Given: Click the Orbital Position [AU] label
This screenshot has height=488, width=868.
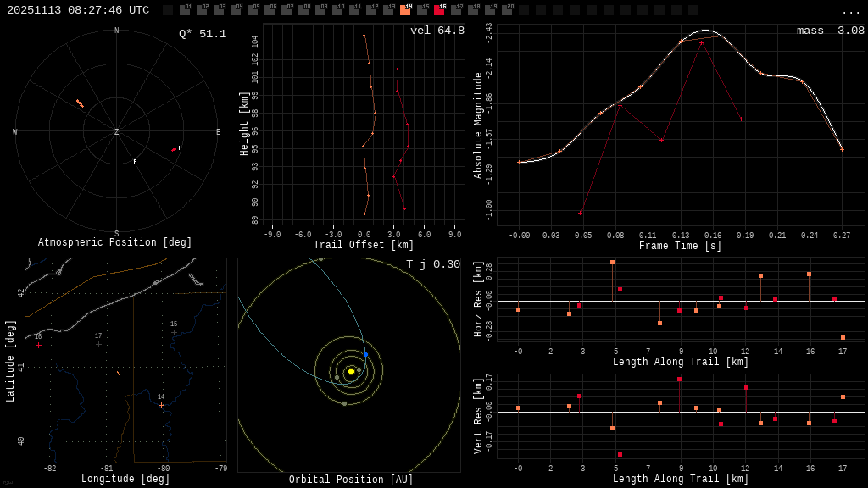Looking at the screenshot, I should tap(351, 480).
